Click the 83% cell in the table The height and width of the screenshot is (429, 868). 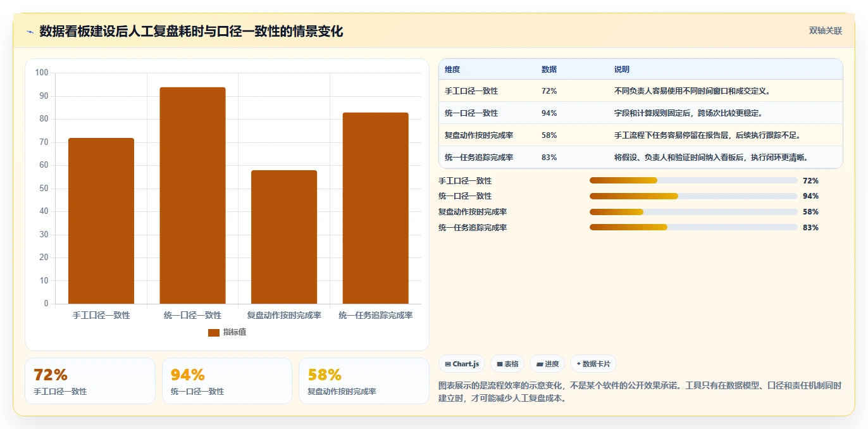[x=549, y=158]
